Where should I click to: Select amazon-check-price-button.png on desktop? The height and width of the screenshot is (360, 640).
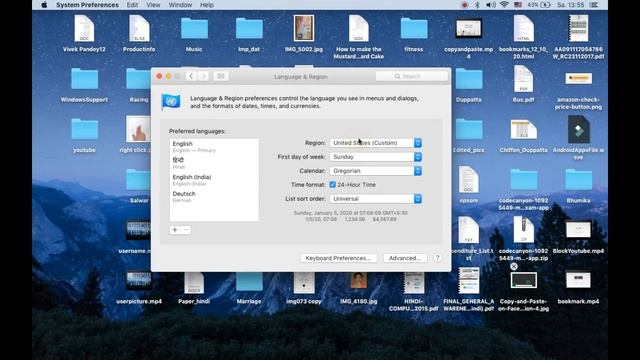point(578,78)
